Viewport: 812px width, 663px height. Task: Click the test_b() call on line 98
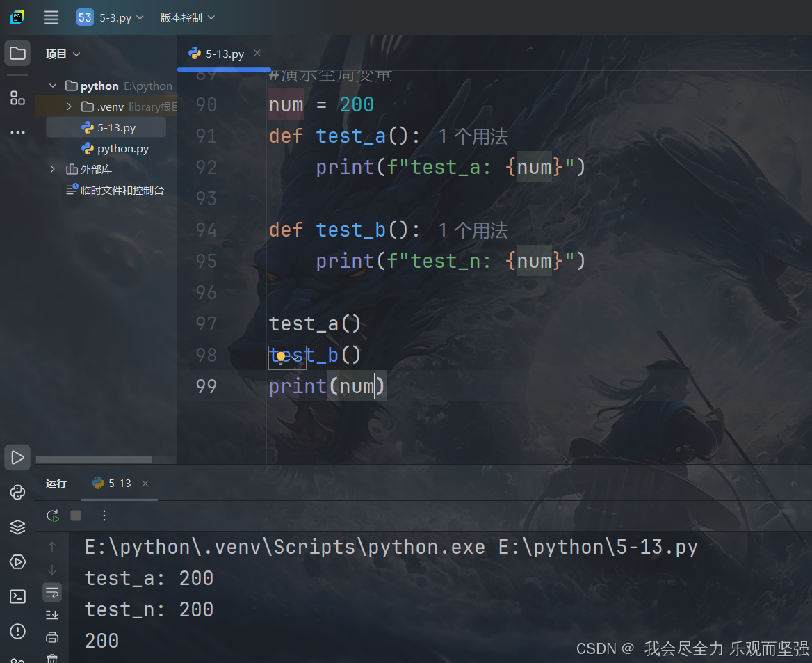click(x=314, y=355)
